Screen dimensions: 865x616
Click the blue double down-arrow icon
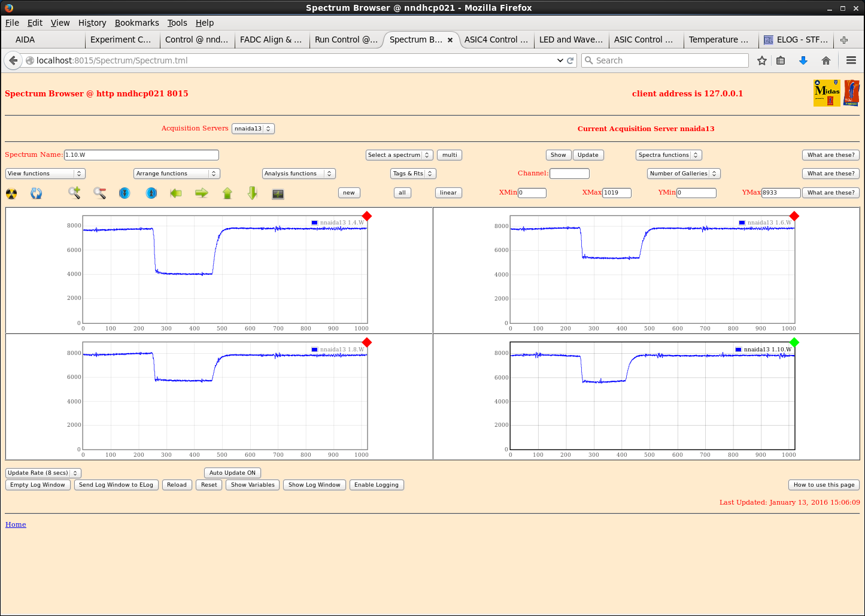125,193
